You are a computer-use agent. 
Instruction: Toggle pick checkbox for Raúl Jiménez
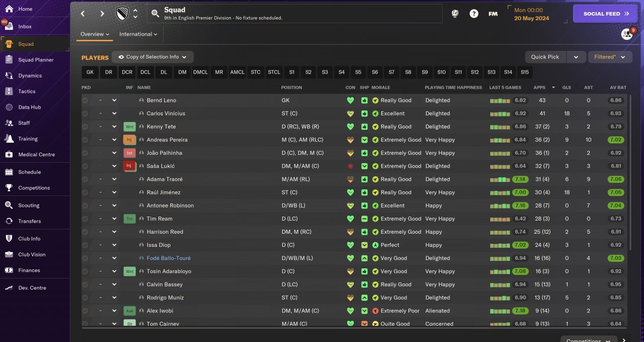pos(85,192)
